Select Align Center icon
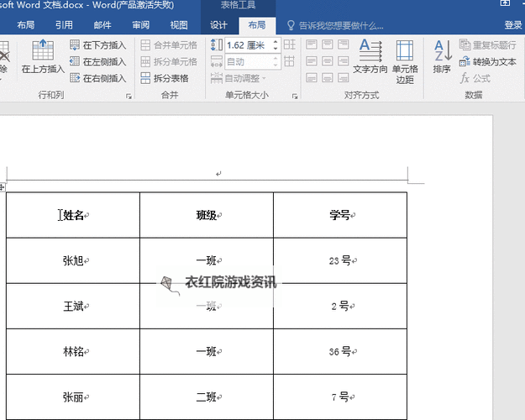Viewport: 525px width, 420px height. (x=327, y=61)
